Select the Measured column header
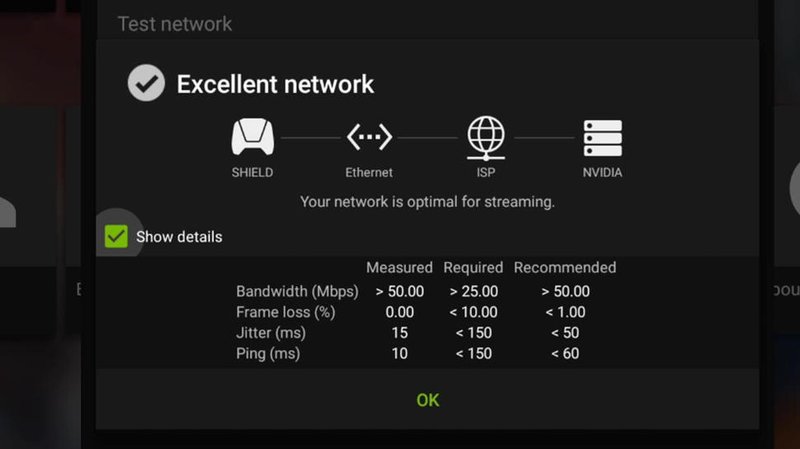 click(x=399, y=267)
